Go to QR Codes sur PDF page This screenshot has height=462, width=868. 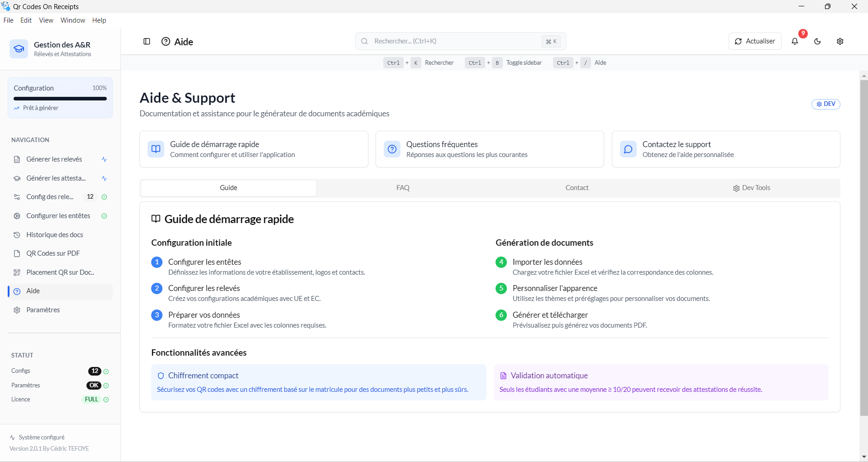point(60,253)
